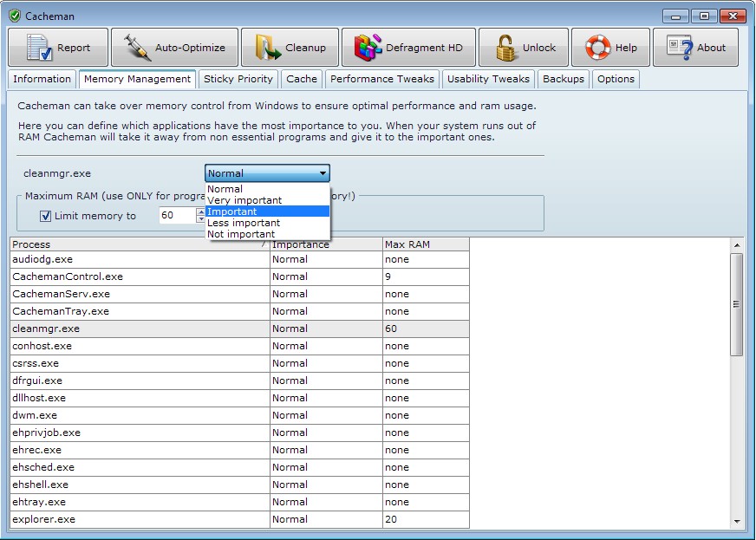The height and width of the screenshot is (540, 756).
Task: Click Max RAM value 20 for explorer.exe
Action: (x=426, y=520)
